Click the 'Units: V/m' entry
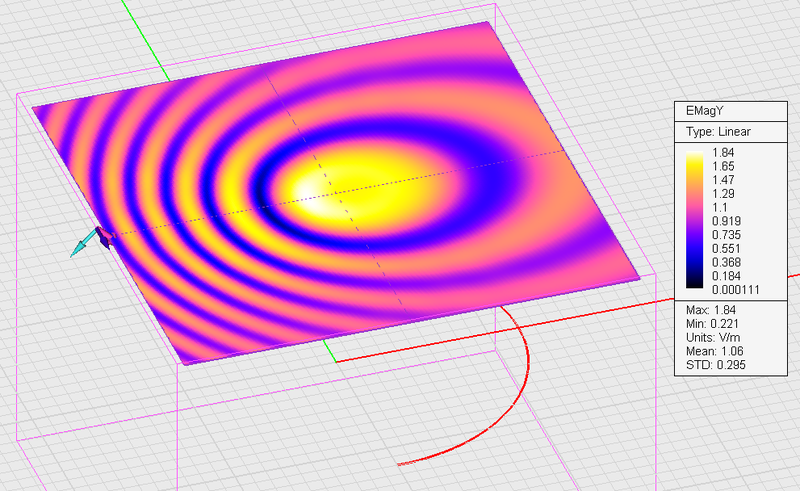This screenshot has width=800, height=491. [x=713, y=337]
